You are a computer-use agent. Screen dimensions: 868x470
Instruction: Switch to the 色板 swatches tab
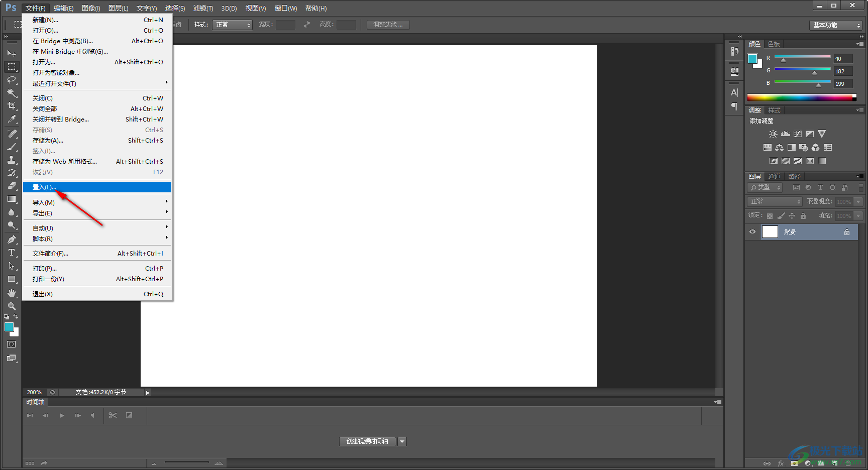coord(774,44)
